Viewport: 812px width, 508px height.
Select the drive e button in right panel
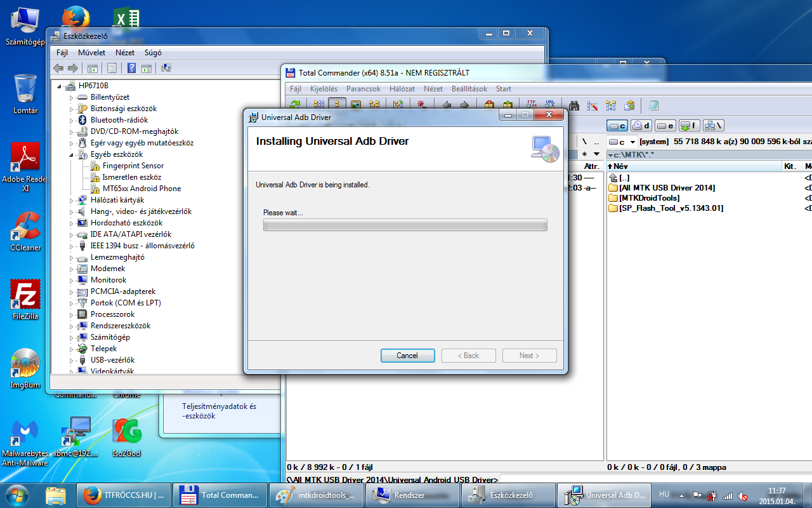click(665, 126)
